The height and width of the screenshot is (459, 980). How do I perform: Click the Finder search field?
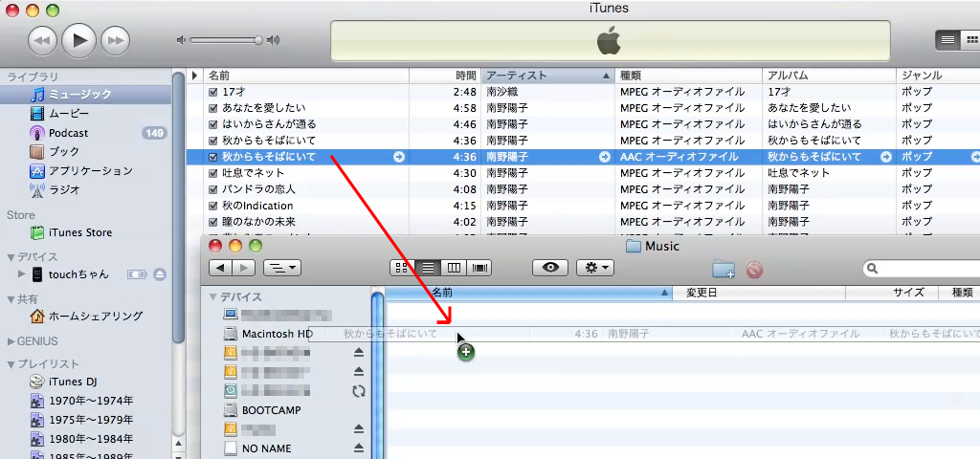(922, 269)
